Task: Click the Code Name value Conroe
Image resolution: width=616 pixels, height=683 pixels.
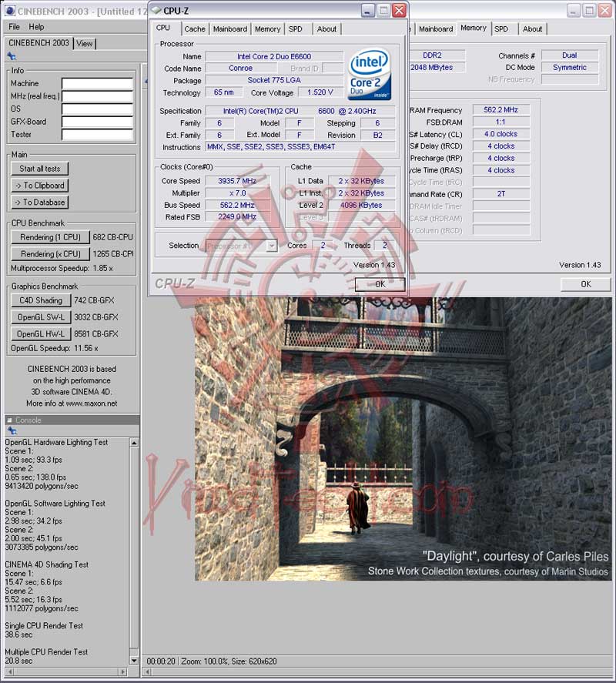Action: click(x=240, y=69)
